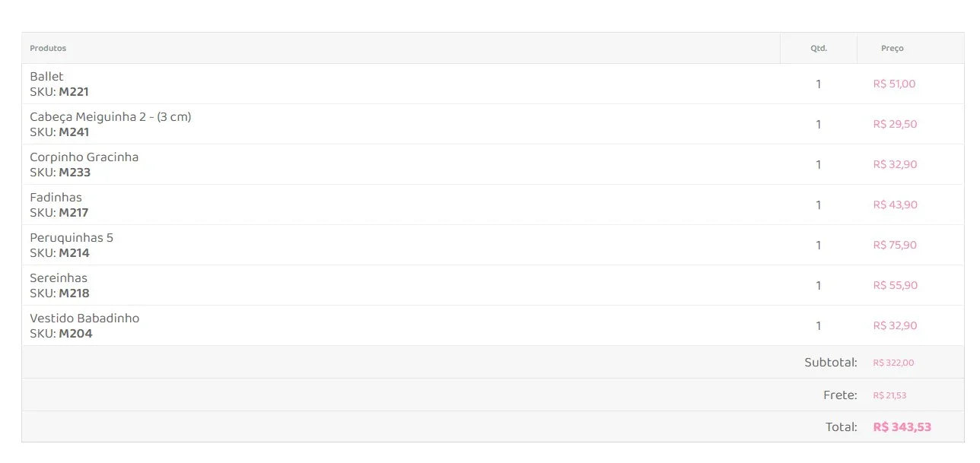Click the Total amount R$ 343,53

902,427
